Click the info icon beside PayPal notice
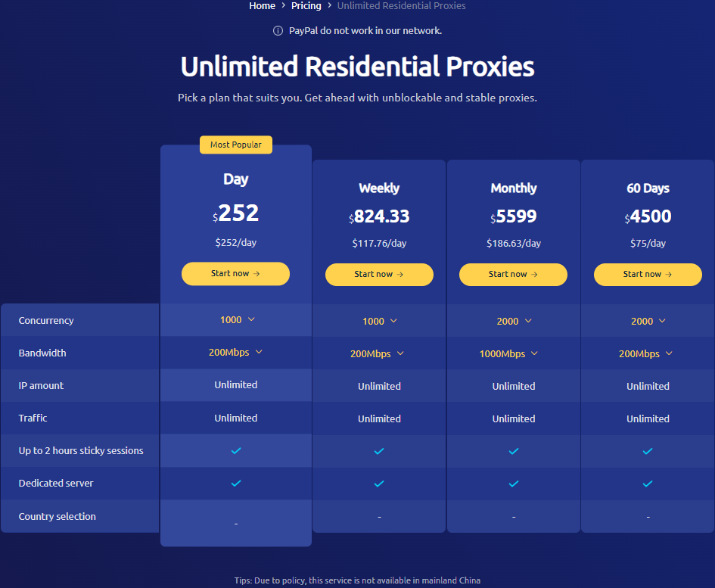715x588 pixels. click(278, 30)
